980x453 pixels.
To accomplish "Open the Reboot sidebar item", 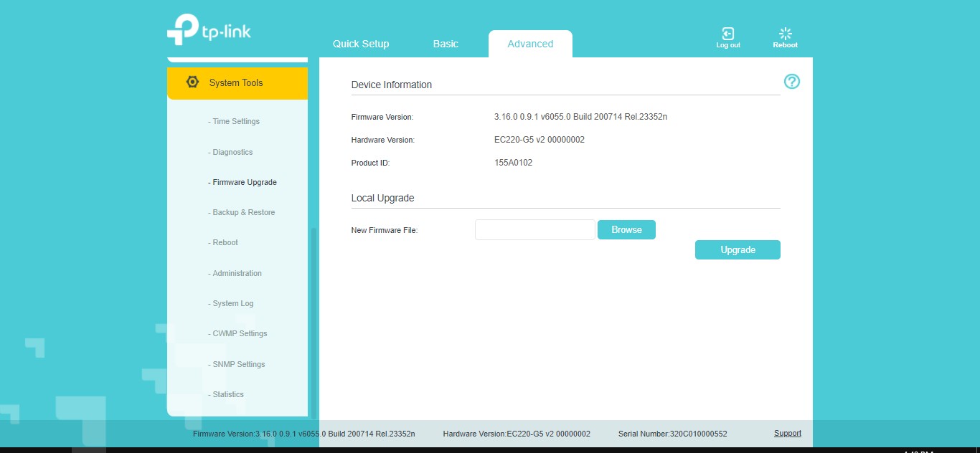I will pos(225,242).
